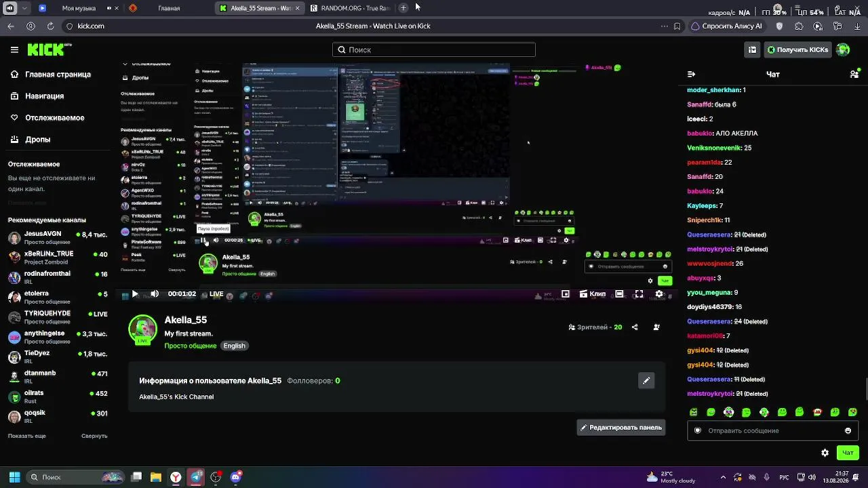Screen dimensions: 868x488
Task: Open rodinafromthai recommended channel
Action: 58,278
